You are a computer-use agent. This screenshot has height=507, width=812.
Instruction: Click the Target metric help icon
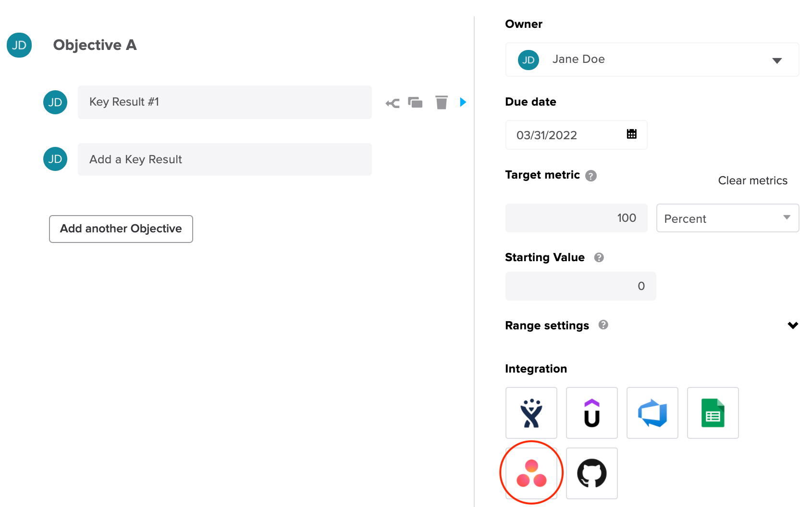[x=591, y=176]
